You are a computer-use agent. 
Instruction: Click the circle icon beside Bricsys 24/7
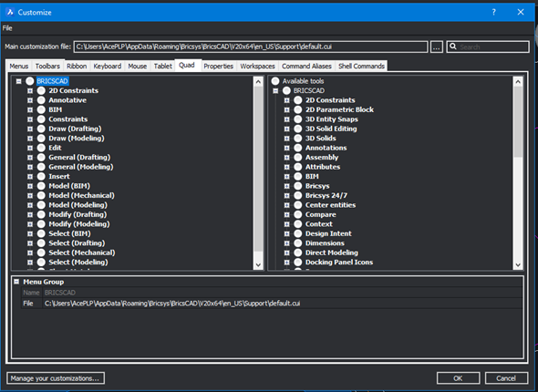(298, 195)
